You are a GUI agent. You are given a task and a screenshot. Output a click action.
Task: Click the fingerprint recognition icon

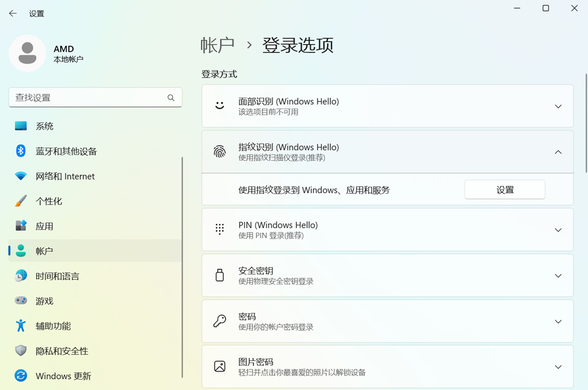[x=219, y=152]
